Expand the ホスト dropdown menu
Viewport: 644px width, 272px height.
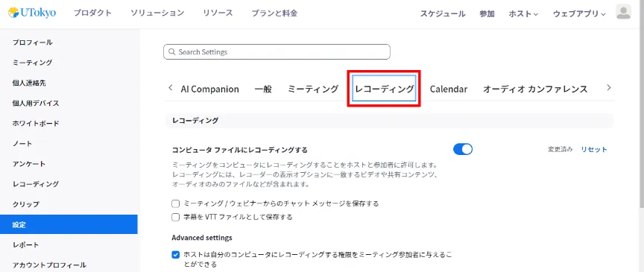coord(523,13)
